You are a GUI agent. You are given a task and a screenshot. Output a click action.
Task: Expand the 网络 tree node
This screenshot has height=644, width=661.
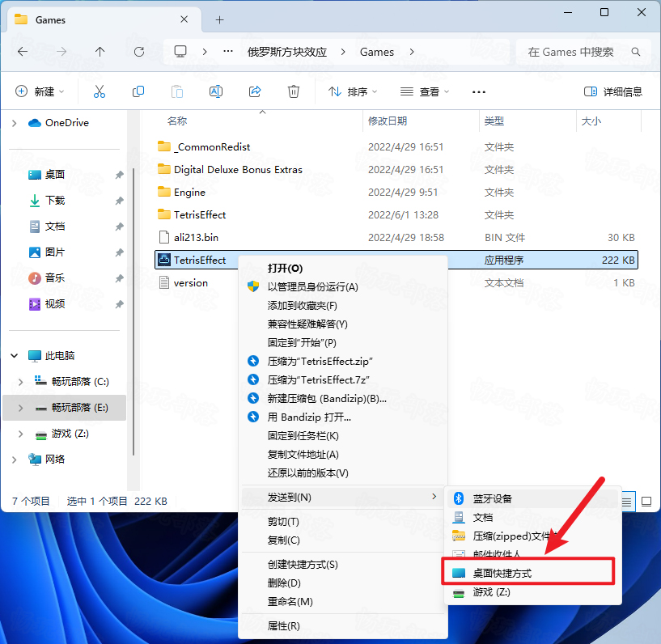[15, 460]
